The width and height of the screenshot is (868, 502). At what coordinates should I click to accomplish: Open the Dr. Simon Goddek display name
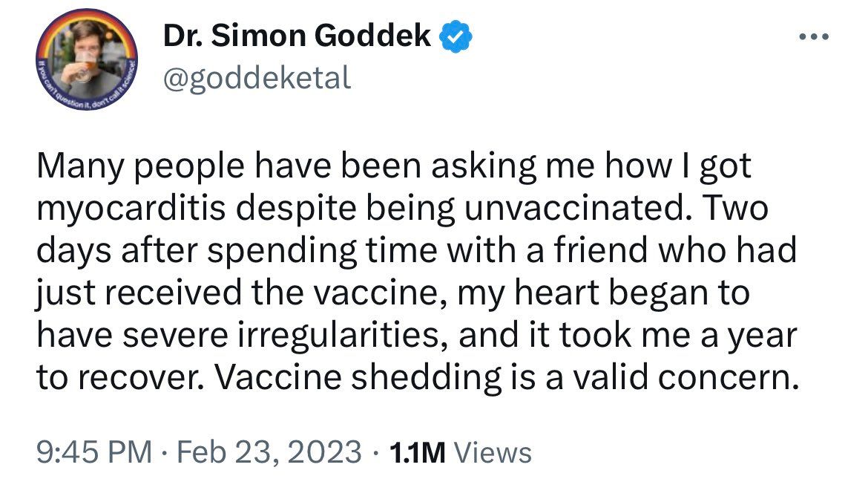[297, 36]
